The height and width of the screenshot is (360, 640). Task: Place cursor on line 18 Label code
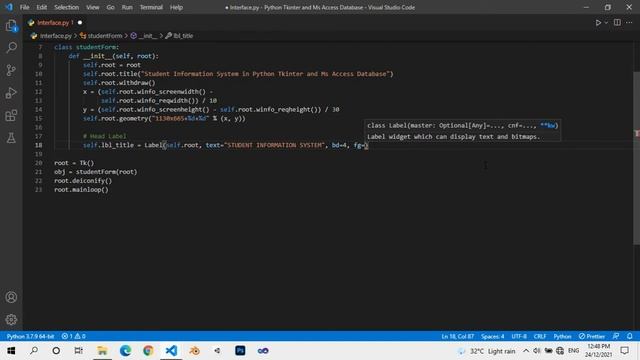click(x=225, y=145)
